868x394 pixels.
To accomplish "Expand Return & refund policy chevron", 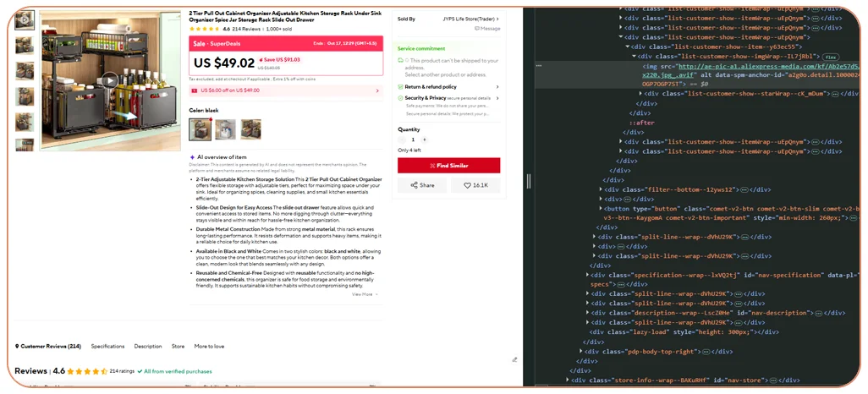I will click(497, 87).
